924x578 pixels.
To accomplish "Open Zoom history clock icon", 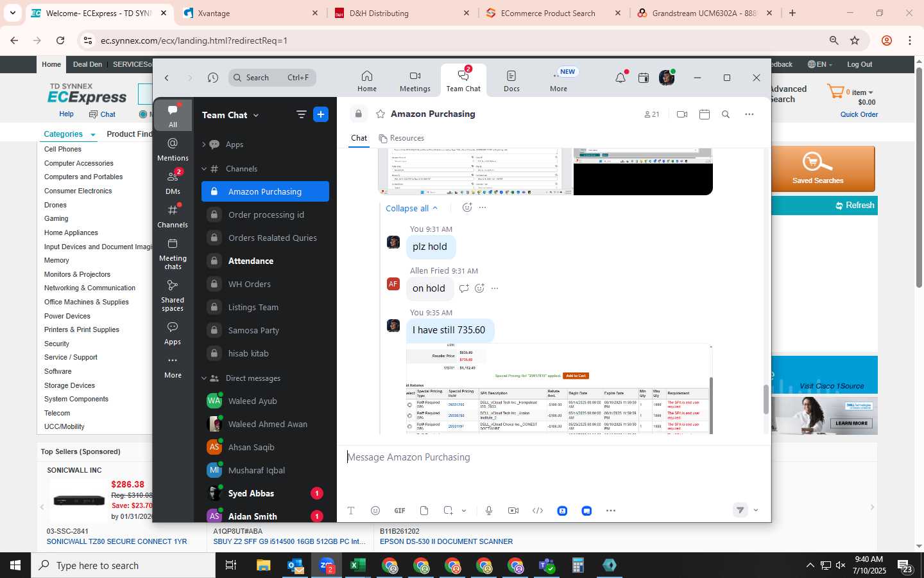I will click(213, 78).
